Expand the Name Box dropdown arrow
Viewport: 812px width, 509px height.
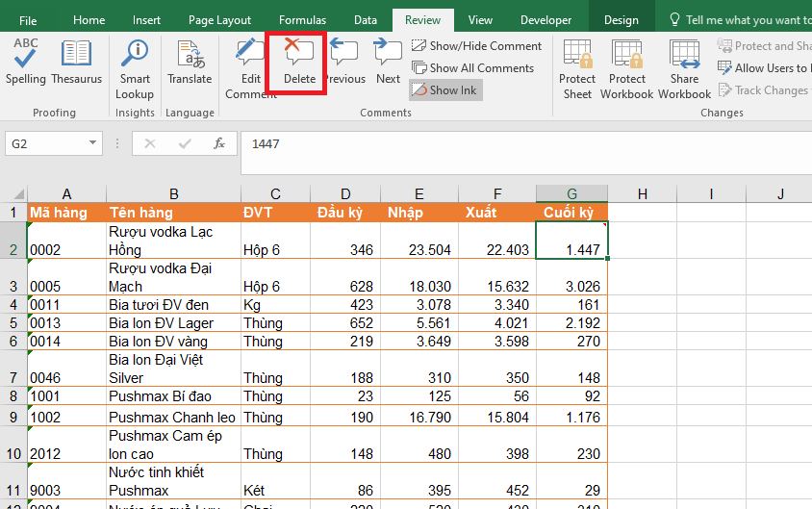[93, 143]
